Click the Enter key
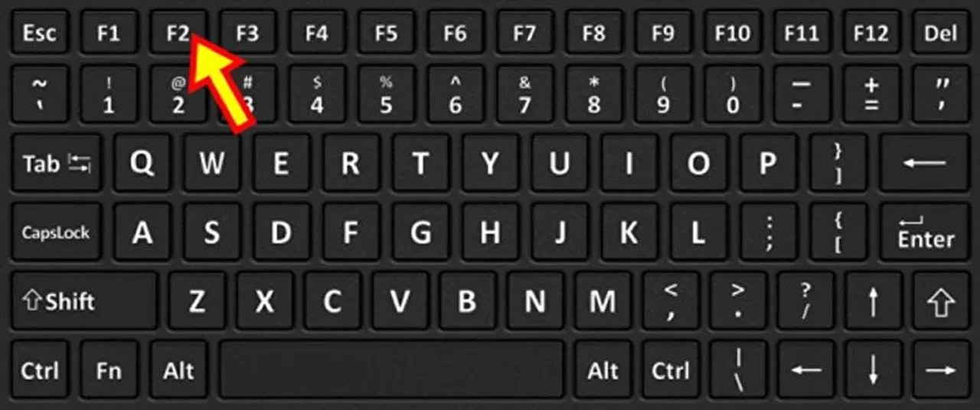This screenshot has width=980, height=410. point(924,233)
